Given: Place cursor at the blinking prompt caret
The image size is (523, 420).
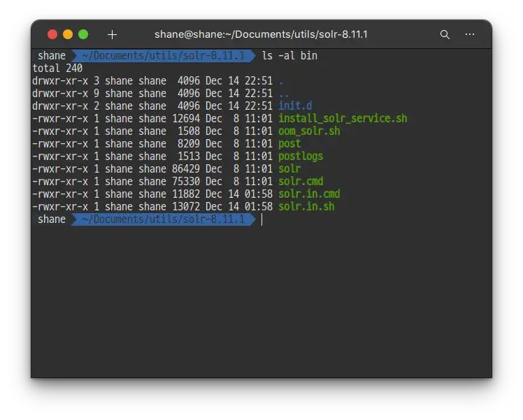Looking at the screenshot, I should point(261,219).
